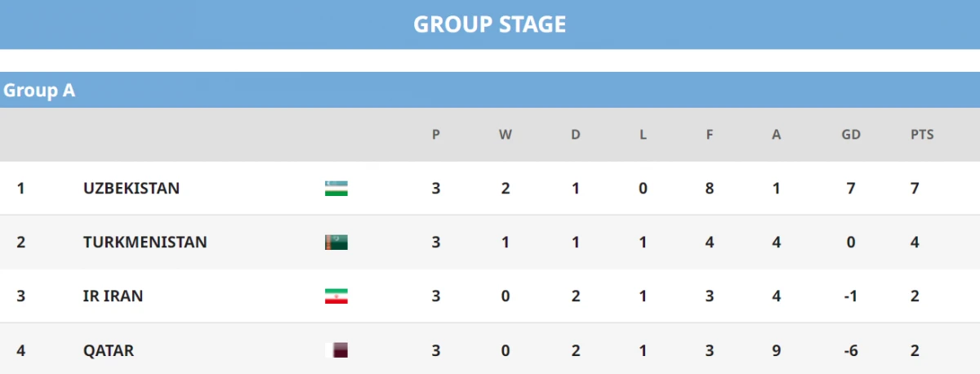Click Qatar's goal difference -6
Screen dimensions: 980x374
[x=851, y=350]
